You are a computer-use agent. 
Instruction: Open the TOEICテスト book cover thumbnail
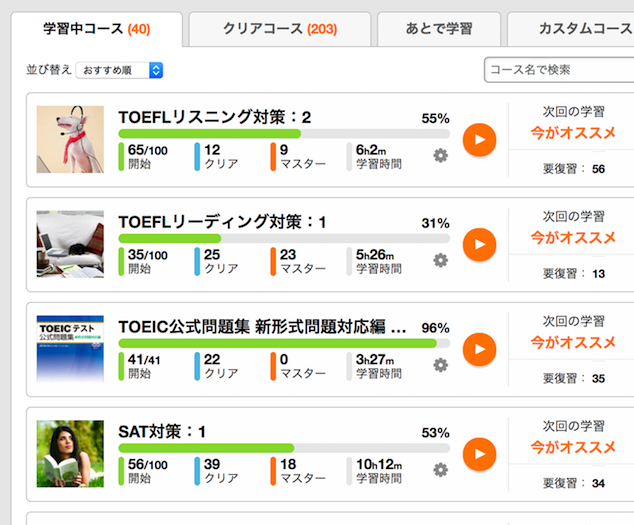click(x=70, y=349)
